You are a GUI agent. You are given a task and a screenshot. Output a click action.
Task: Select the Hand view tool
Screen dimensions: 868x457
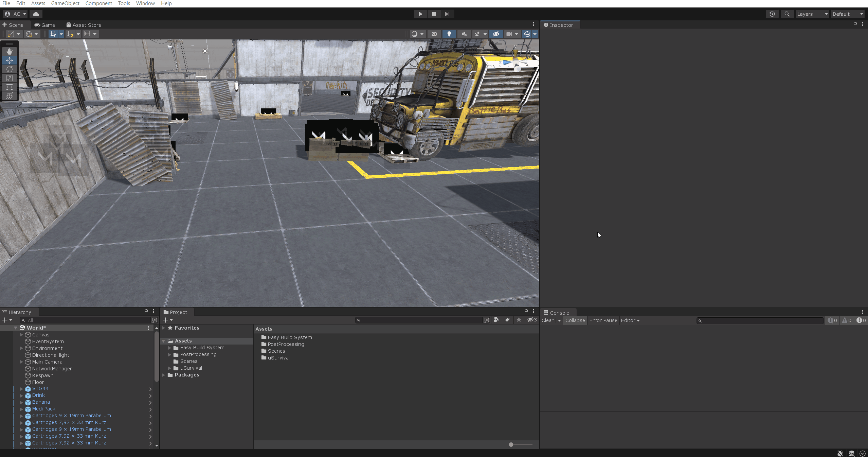[10, 51]
